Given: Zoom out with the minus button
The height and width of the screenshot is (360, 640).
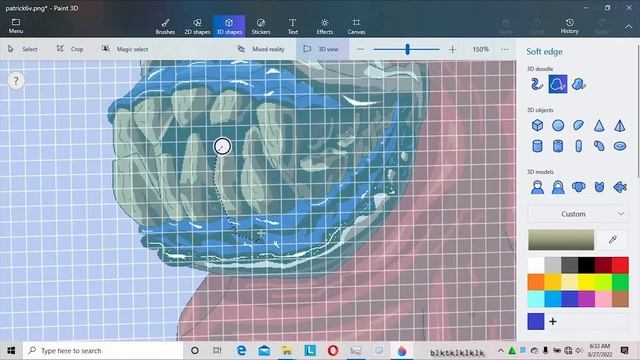Looking at the screenshot, I should pyautogui.click(x=360, y=49).
